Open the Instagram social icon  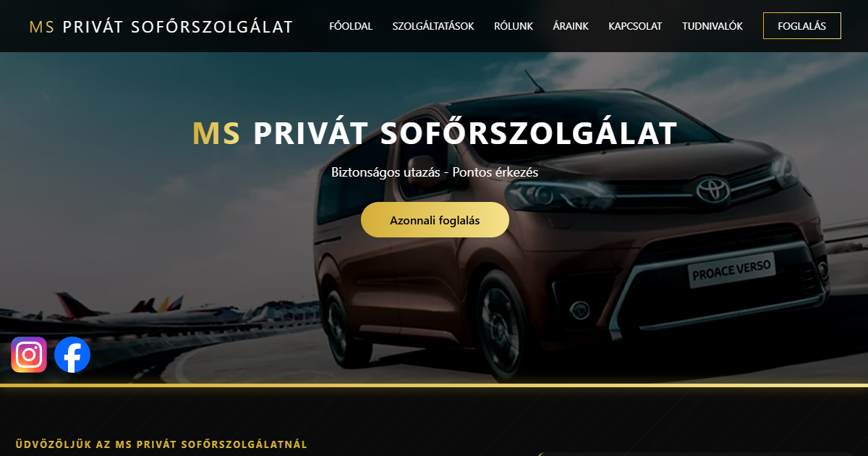29,355
